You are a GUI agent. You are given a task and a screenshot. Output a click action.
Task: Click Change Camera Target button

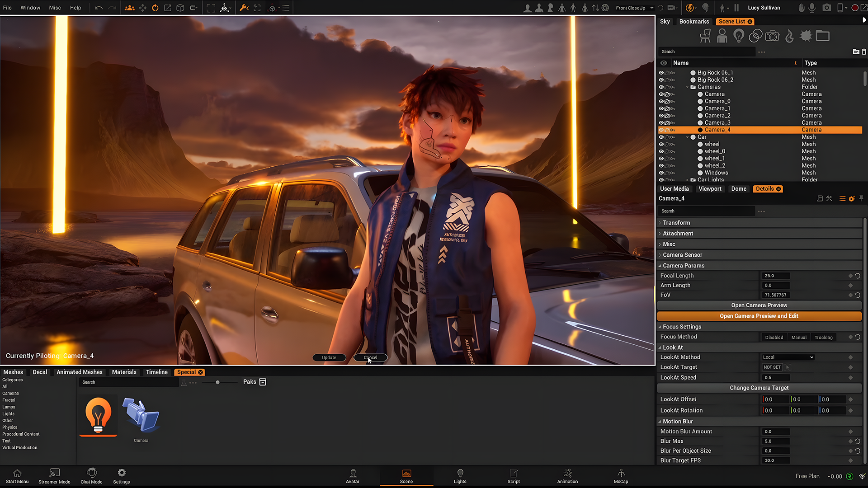pyautogui.click(x=759, y=388)
